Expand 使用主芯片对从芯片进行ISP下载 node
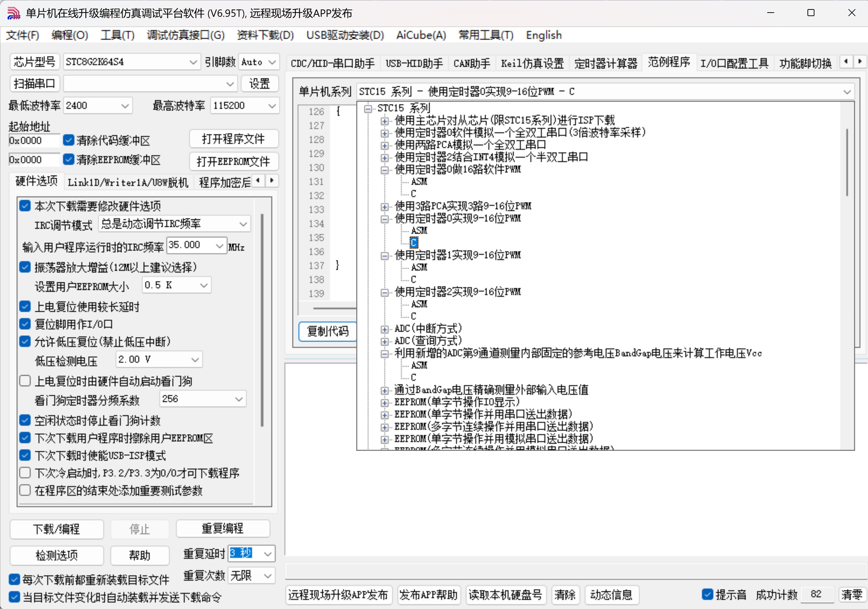Viewport: 868px width, 609px height. pos(385,121)
